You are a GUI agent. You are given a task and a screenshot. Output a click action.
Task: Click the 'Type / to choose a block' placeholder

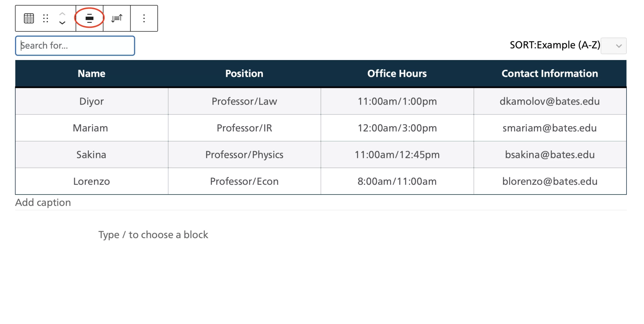click(153, 235)
